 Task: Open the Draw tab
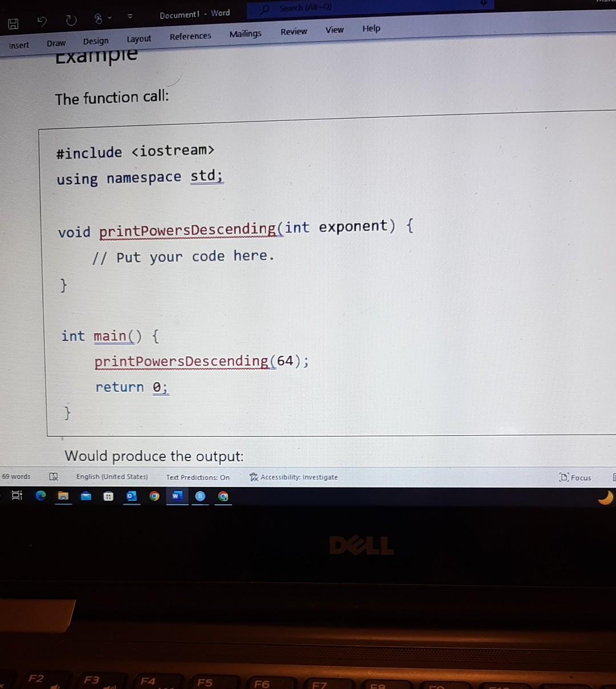(56, 42)
